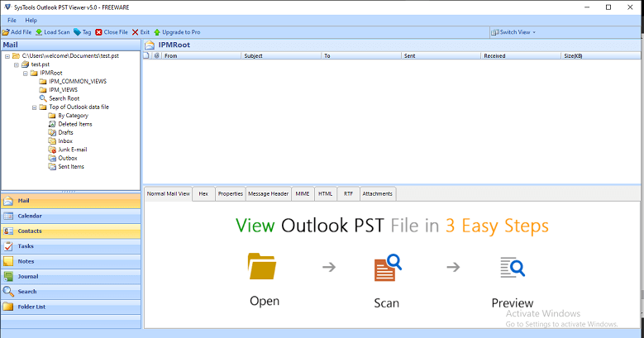This screenshot has width=644, height=338.
Task: Click the Preview magnifier graphic
Action: 513,268
